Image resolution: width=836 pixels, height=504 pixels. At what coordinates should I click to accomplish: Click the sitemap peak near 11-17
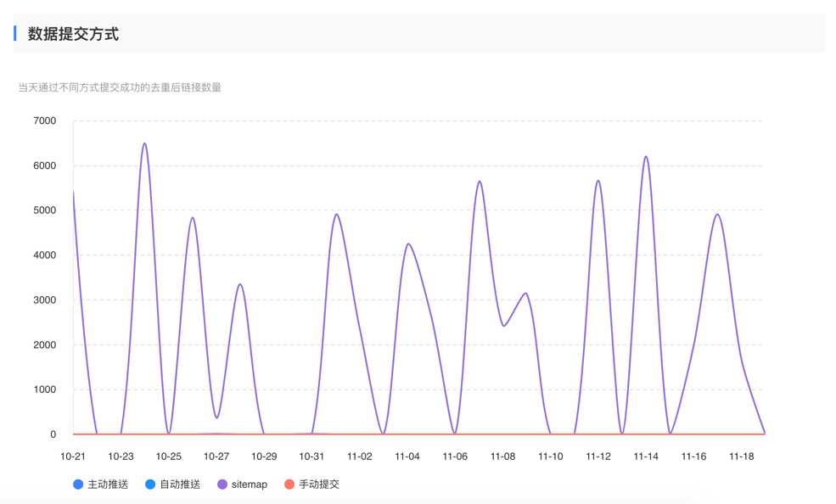tap(718, 215)
